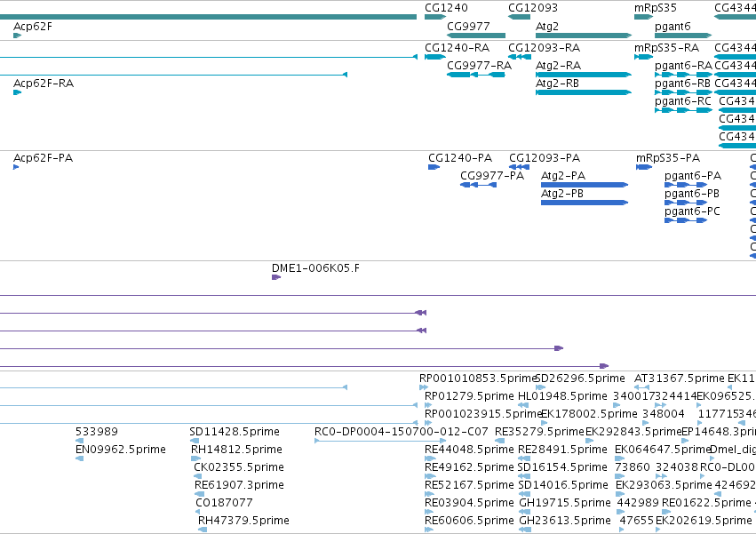Select the 533989 feature

(x=97, y=432)
